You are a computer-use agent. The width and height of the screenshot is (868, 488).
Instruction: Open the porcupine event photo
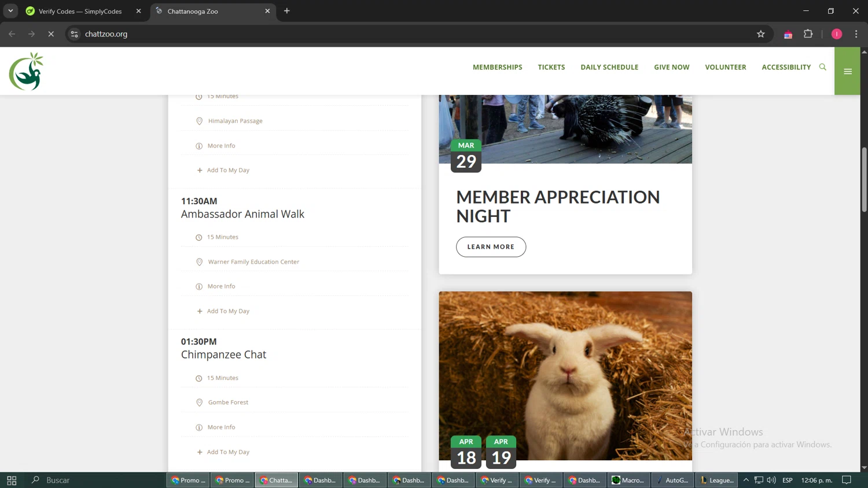click(565, 129)
